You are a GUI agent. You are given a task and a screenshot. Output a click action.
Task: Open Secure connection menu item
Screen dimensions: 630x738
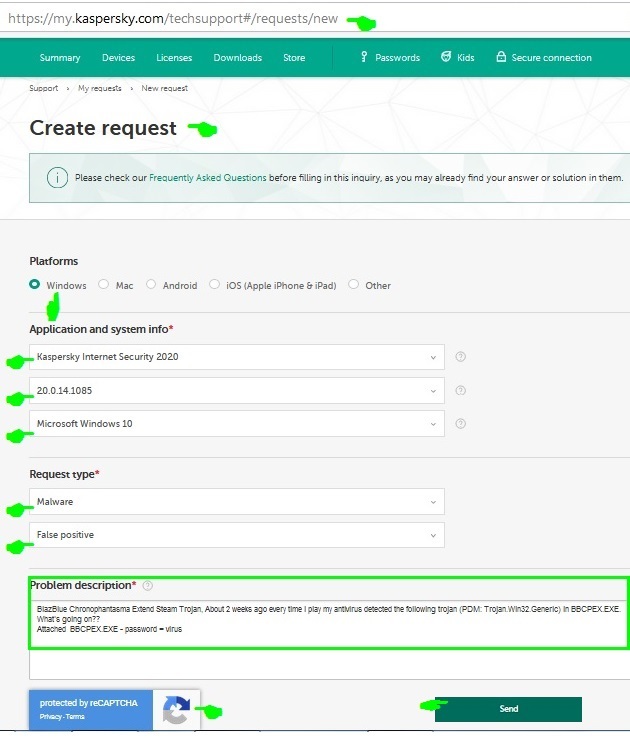[x=551, y=57]
